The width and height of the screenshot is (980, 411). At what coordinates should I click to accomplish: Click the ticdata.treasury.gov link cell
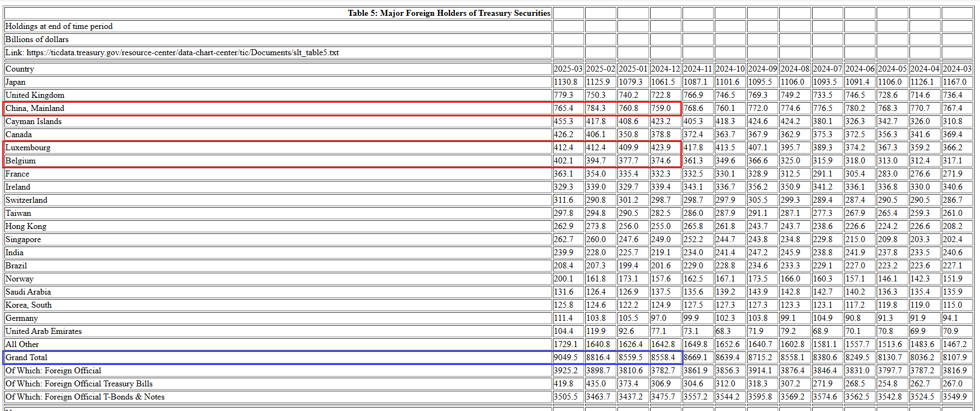(x=278, y=52)
